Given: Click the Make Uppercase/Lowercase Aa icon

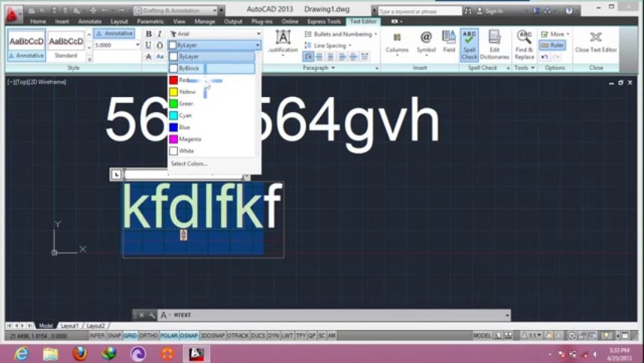Looking at the screenshot, I should click(160, 57).
